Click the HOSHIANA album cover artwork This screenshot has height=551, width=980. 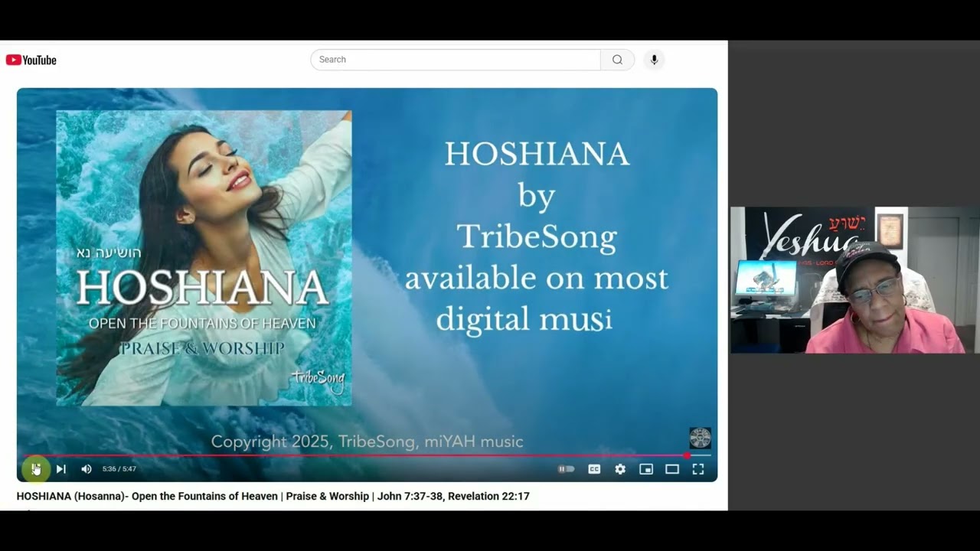[204, 258]
